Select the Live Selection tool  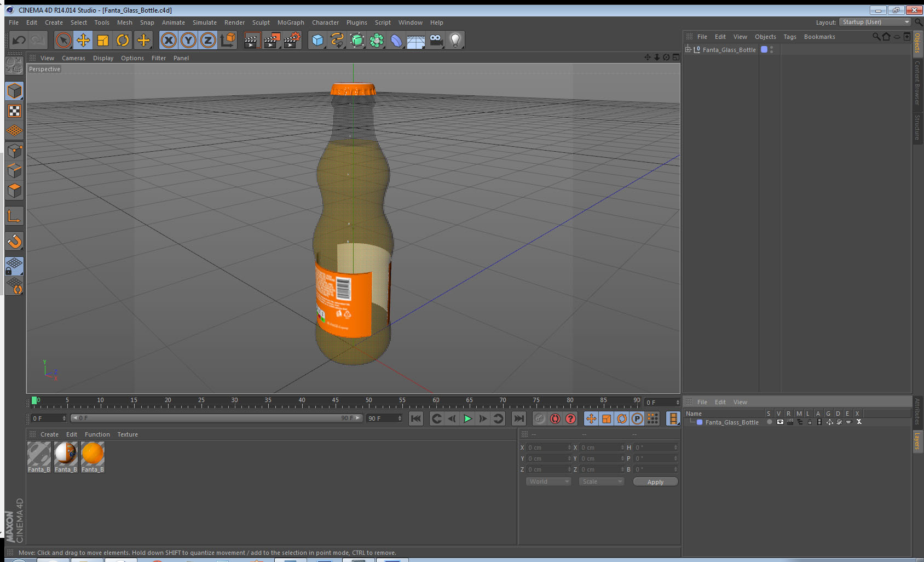coord(63,40)
